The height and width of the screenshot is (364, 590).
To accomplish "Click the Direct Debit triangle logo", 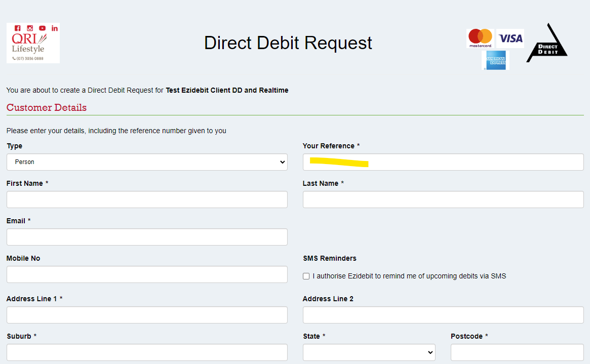I will [547, 43].
